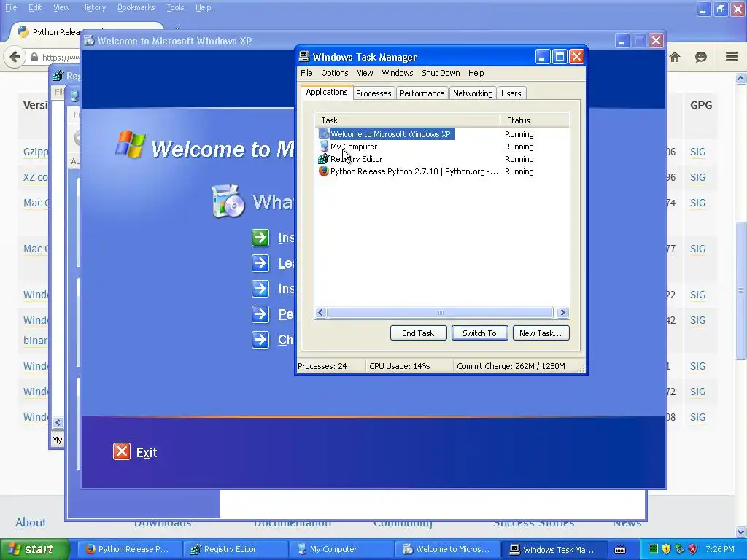Click the "Pe" blue arrow icon in Welcome window

[x=260, y=314]
